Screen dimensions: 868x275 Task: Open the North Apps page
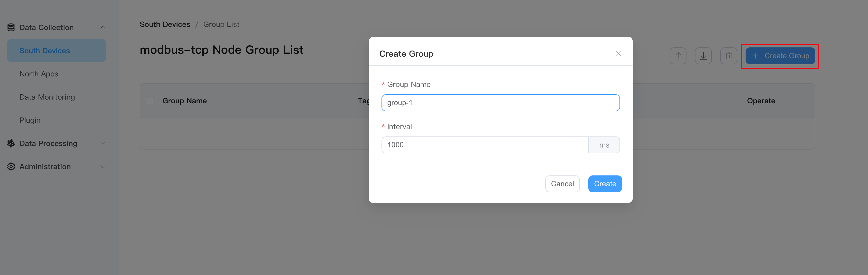pos(39,74)
